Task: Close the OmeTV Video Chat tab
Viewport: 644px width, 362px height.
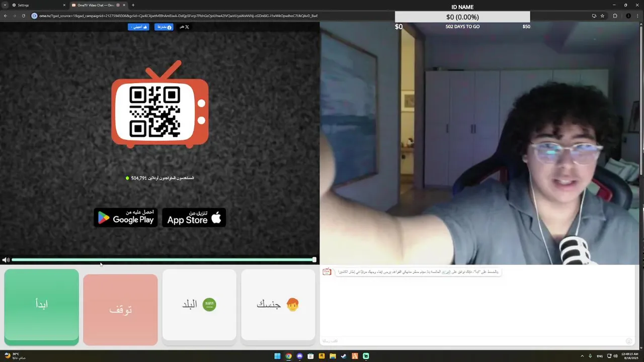Action: point(124,5)
